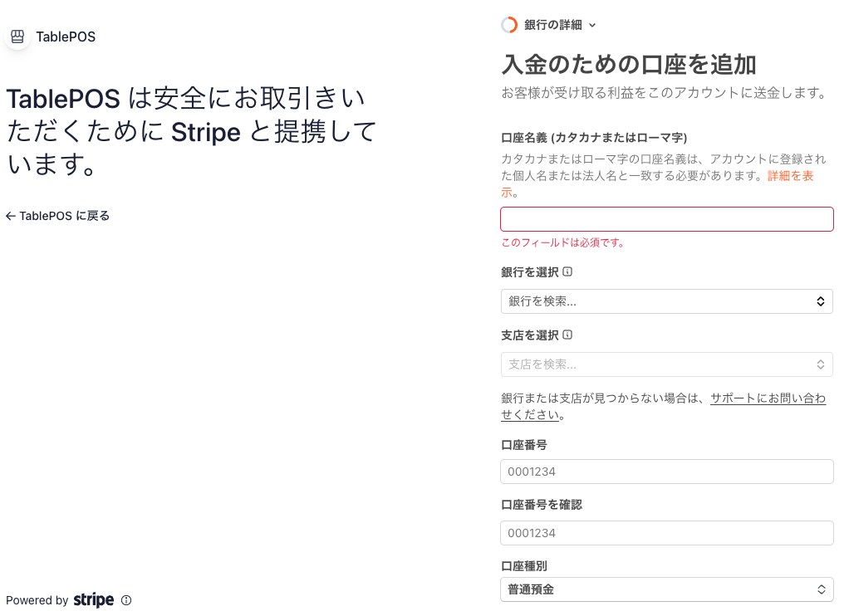Click the 口座番号 input field
Image resolution: width=844 pixels, height=616 pixels.
click(x=667, y=472)
